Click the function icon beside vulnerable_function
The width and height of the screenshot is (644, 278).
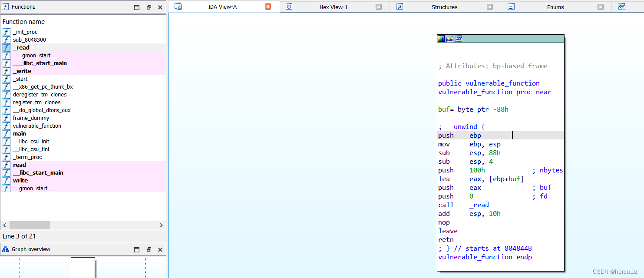[6, 126]
